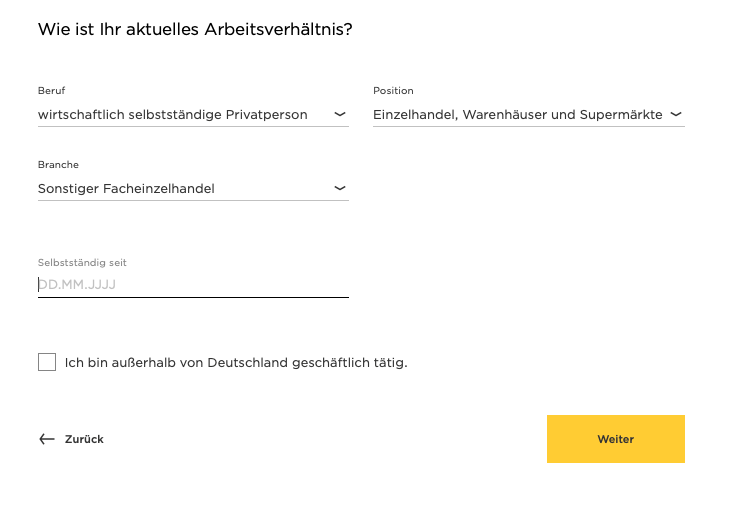Click the chevron icon of the Branche field
The image size is (753, 516).
click(x=340, y=188)
